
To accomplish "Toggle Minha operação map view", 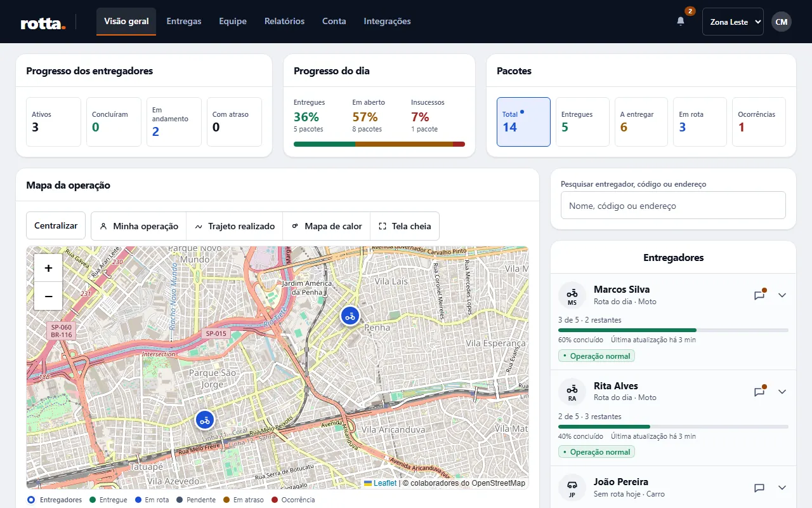I will [x=139, y=226].
